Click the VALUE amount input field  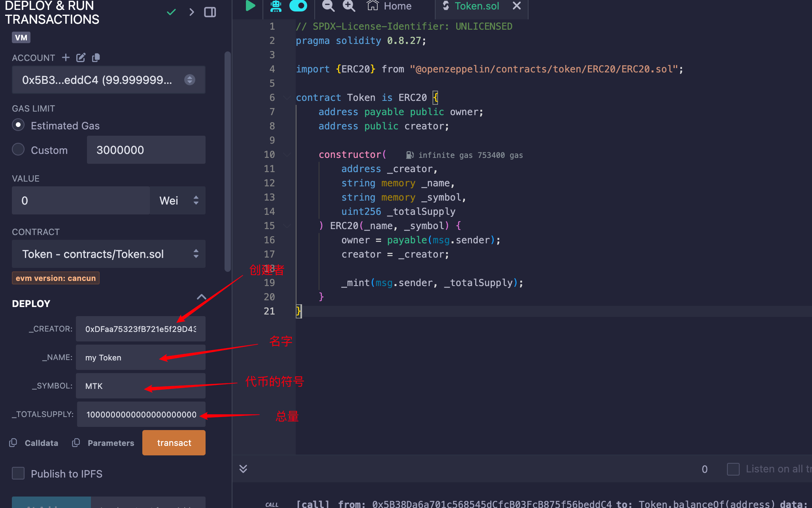[x=81, y=201]
